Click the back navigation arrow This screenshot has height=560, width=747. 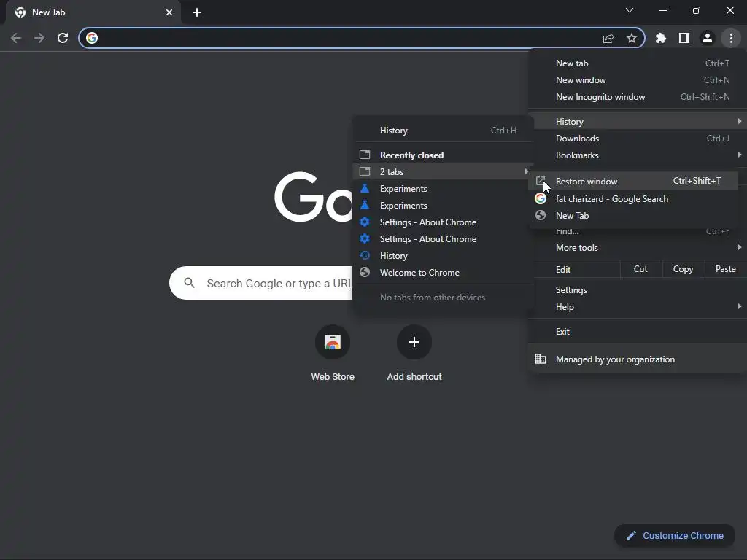pyautogui.click(x=16, y=38)
